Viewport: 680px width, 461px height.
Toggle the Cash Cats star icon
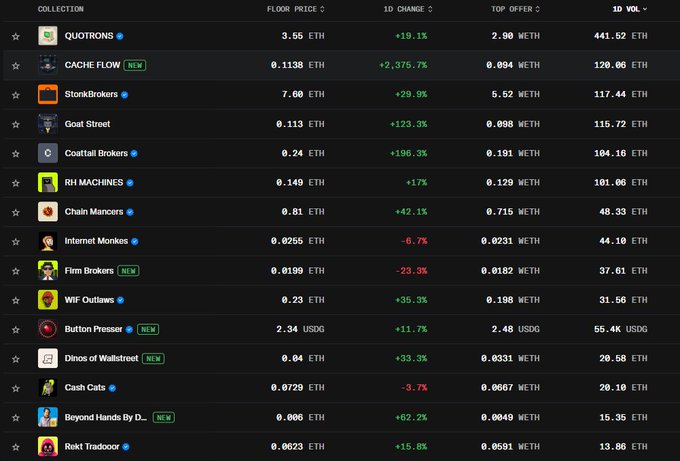[x=16, y=388]
